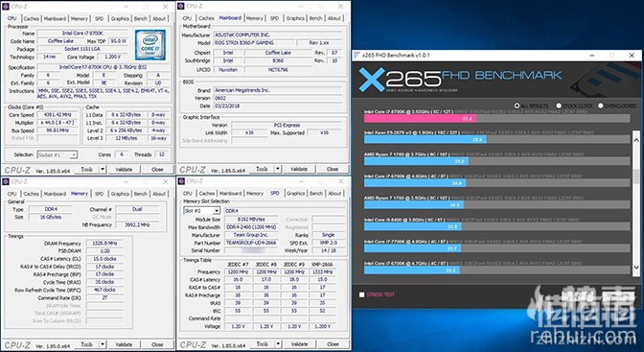This screenshot has width=644, height=352.
Task: Open the Slot #2 memory slot dropdown
Action: pos(201,211)
